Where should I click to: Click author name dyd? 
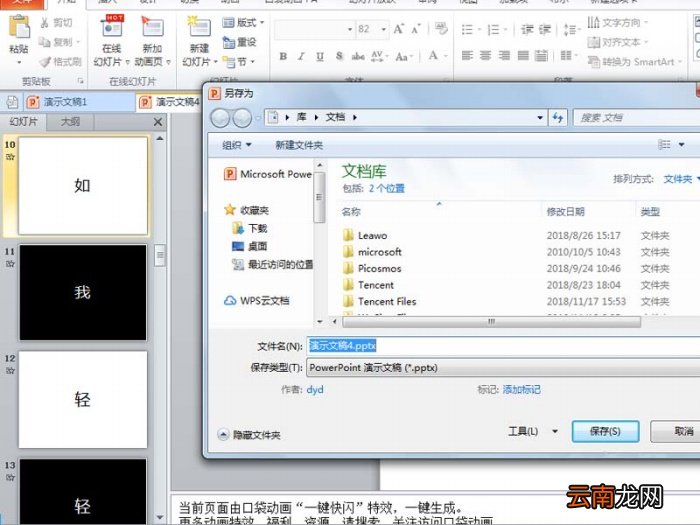tap(315, 390)
